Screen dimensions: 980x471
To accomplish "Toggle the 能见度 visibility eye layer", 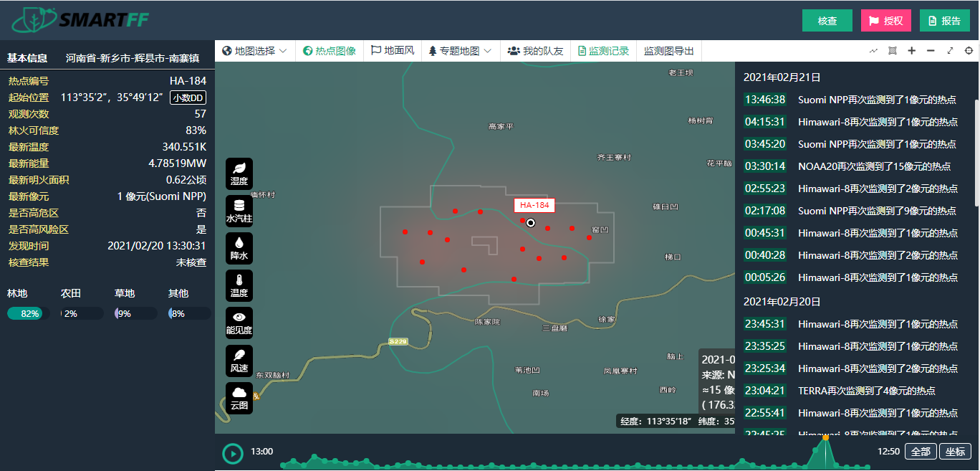I will click(x=239, y=323).
